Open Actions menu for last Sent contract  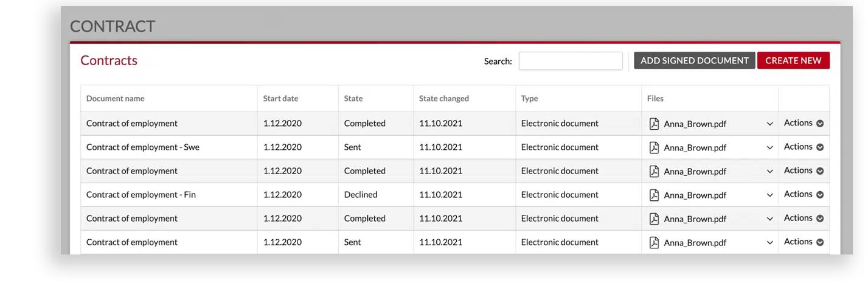tap(804, 242)
